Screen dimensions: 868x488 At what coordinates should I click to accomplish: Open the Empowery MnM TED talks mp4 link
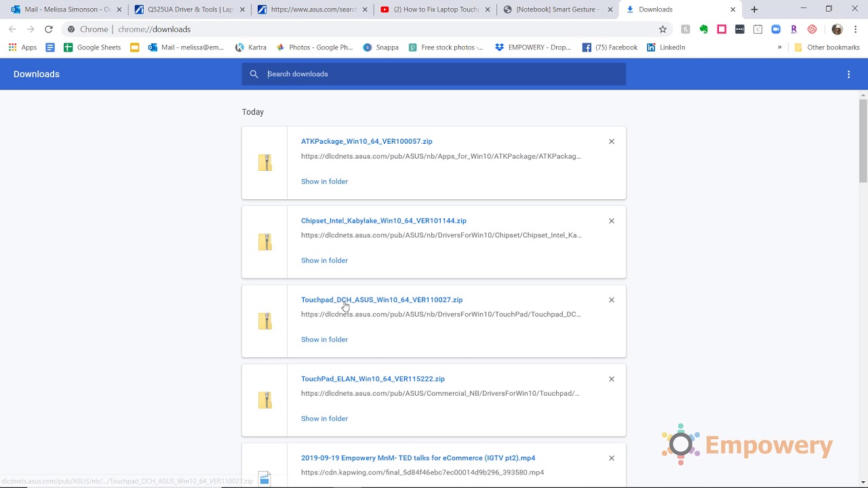(418, 458)
